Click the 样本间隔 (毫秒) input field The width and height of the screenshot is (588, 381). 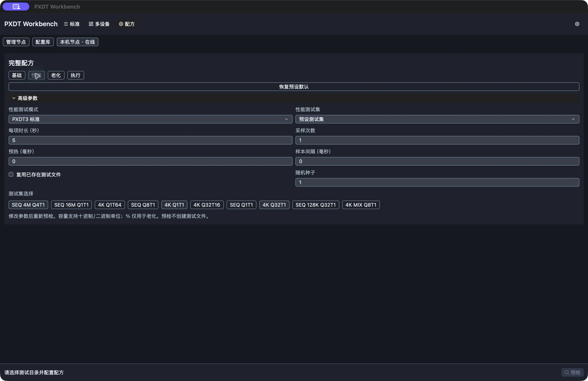point(437,161)
